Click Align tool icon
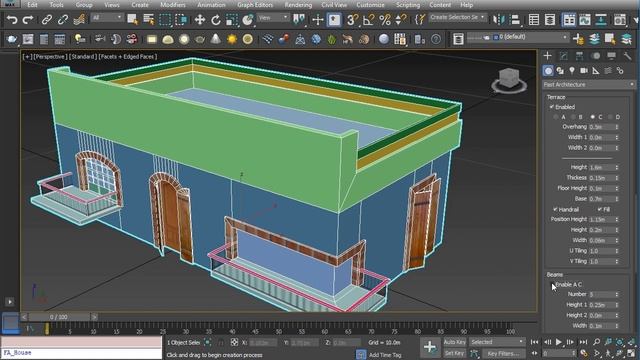The image size is (640, 360). (x=515, y=19)
